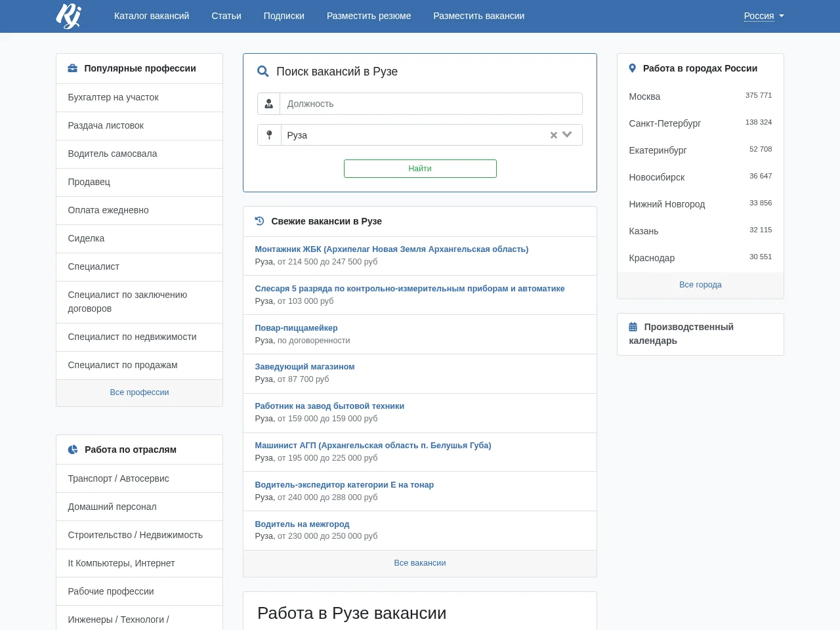
Task: Click the pie chart icon near Работа по отраслям
Action: pos(73,450)
